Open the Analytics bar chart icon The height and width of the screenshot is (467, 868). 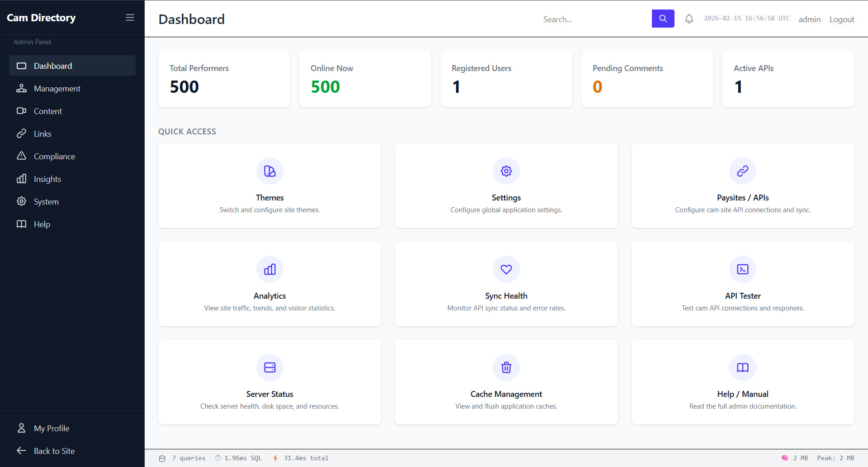pos(269,269)
